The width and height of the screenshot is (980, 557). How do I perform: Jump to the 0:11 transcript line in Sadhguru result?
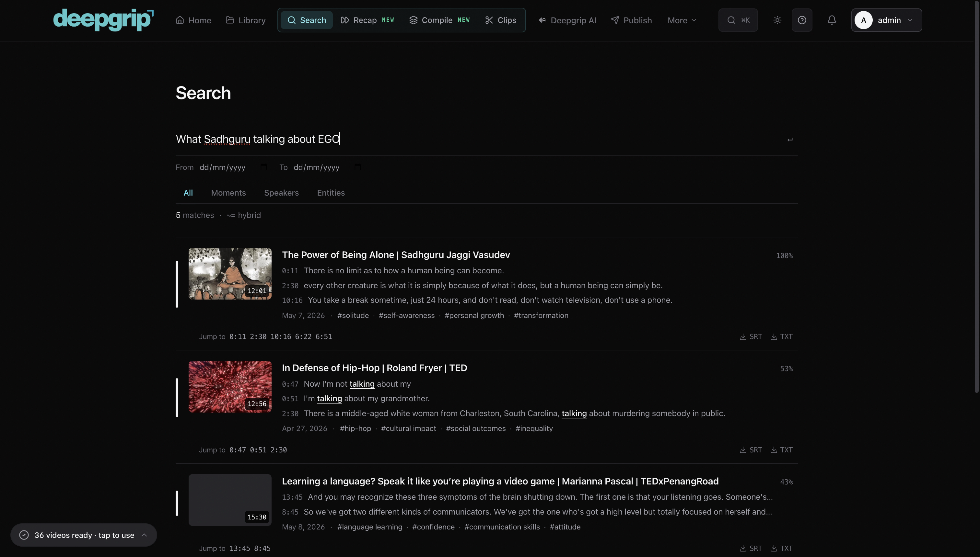click(x=393, y=270)
